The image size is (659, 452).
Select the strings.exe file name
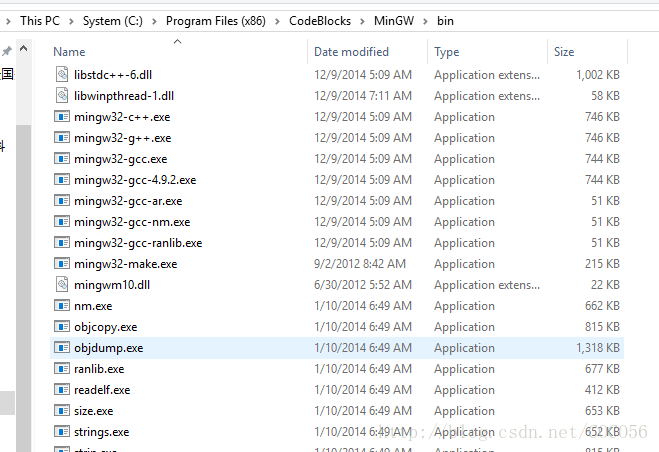(x=102, y=432)
